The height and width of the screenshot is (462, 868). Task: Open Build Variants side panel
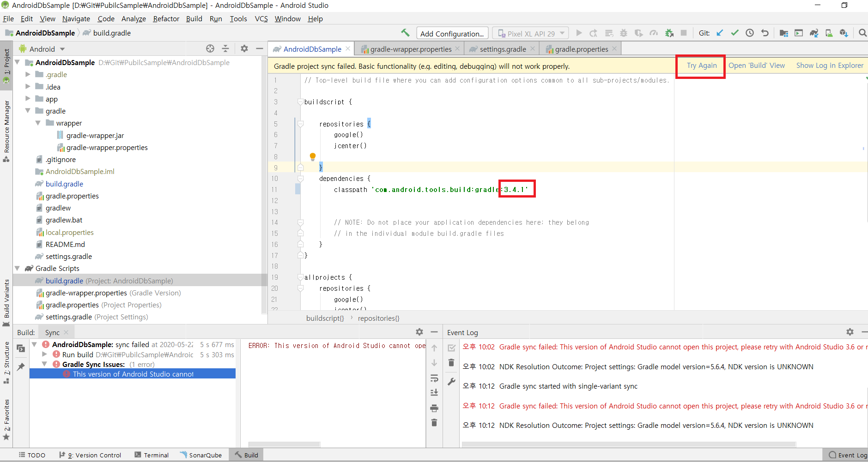(x=6, y=303)
